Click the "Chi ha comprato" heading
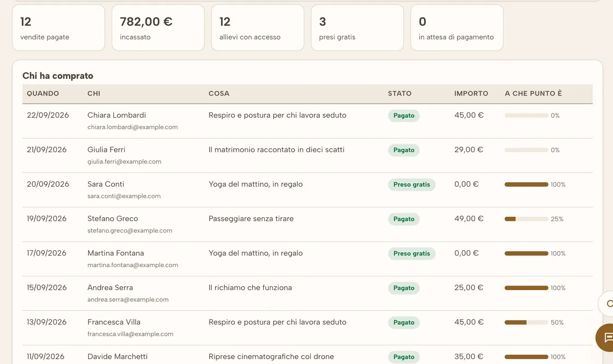The height and width of the screenshot is (364, 613). point(58,76)
